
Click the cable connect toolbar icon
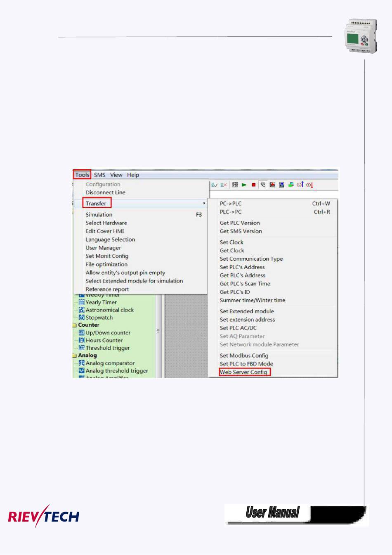tap(263, 185)
